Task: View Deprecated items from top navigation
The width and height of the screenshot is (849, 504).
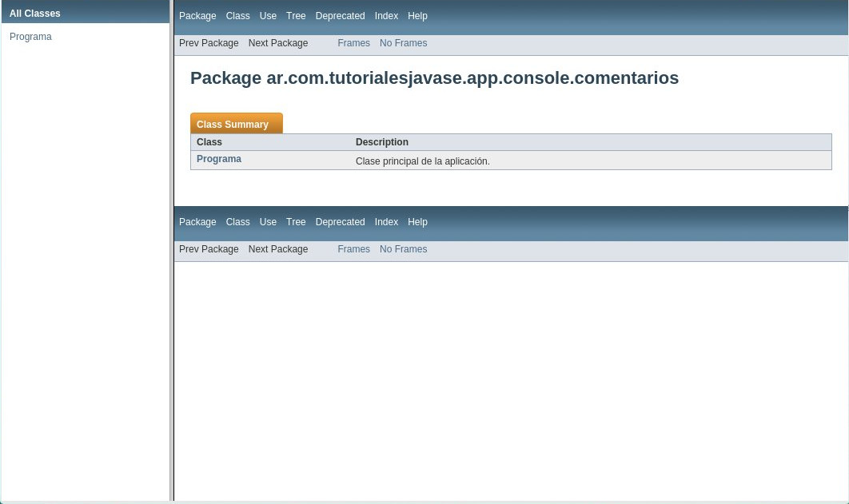Action: [x=340, y=16]
